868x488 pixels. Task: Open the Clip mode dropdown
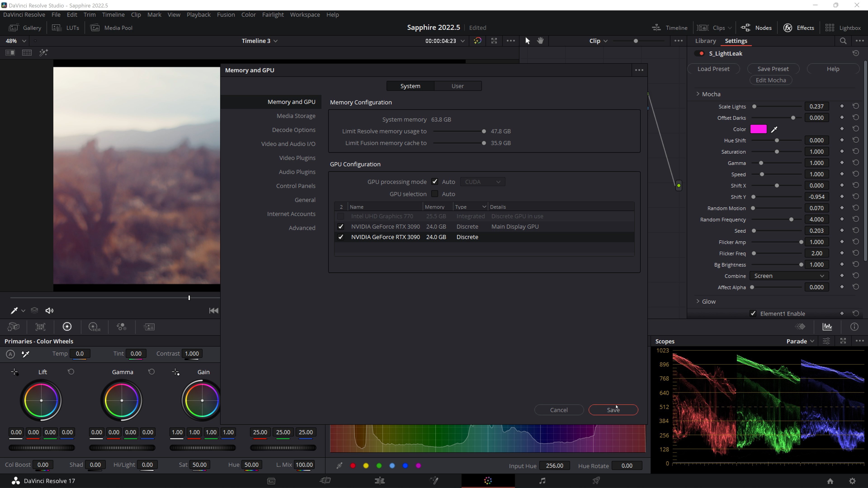[598, 41]
